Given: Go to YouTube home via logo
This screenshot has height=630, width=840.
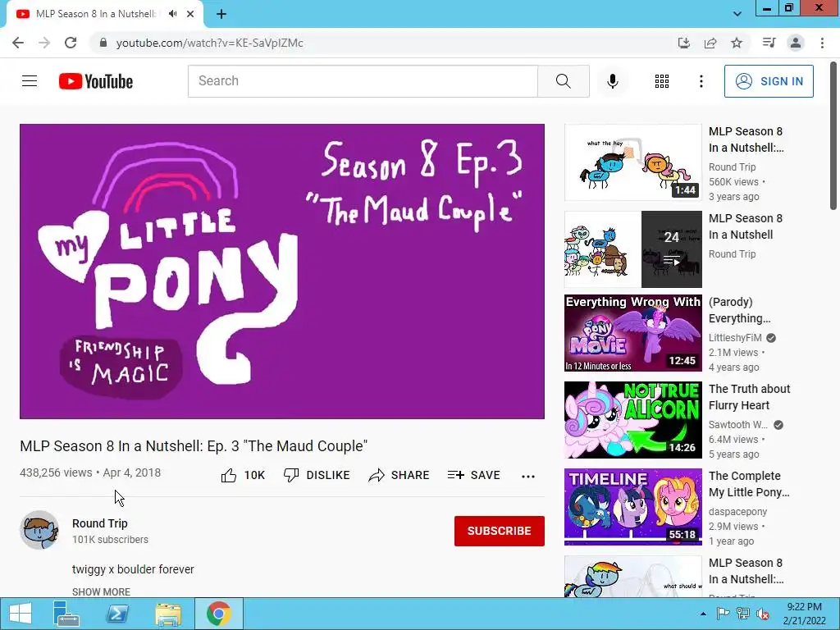Looking at the screenshot, I should (96, 81).
